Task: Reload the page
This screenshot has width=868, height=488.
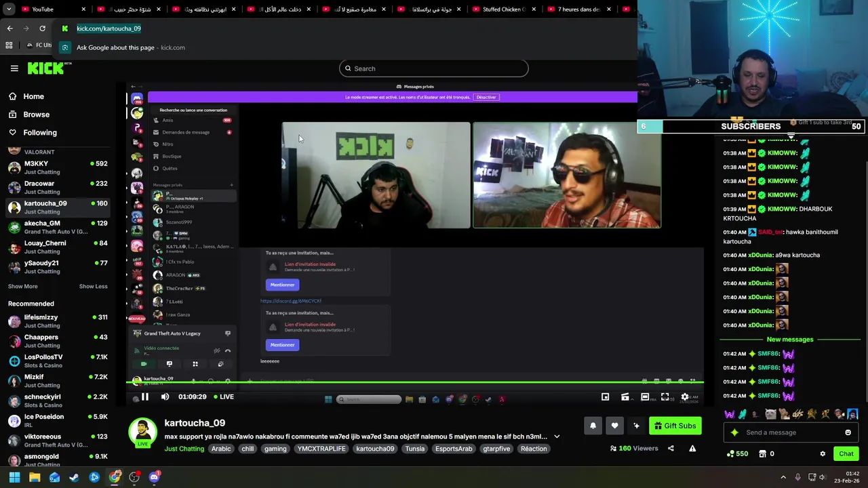Action: click(42, 28)
